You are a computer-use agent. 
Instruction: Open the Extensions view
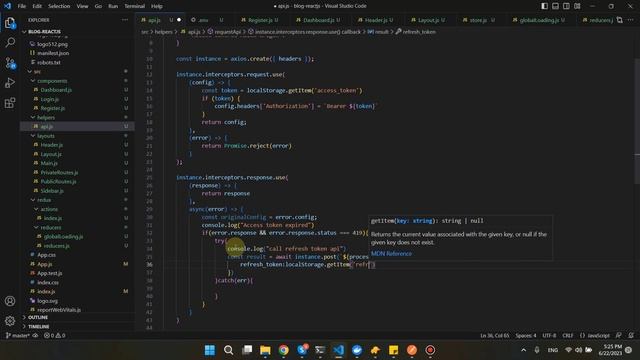tap(10, 102)
